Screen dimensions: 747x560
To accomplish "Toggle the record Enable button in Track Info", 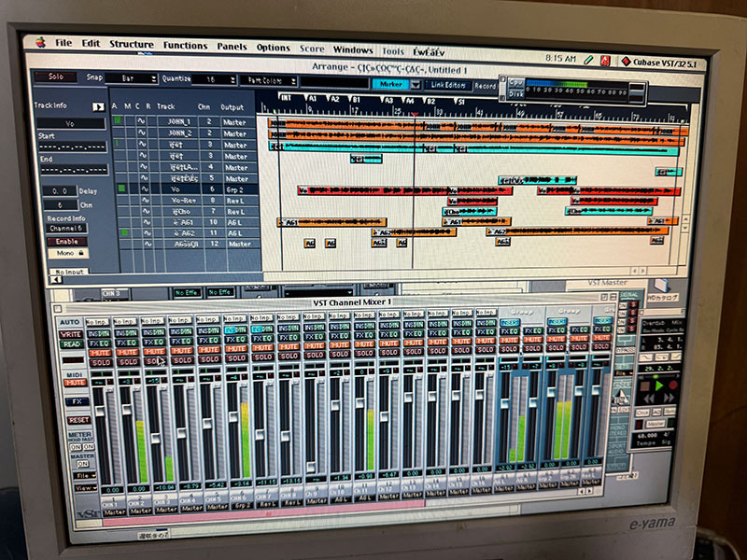I will [x=66, y=242].
